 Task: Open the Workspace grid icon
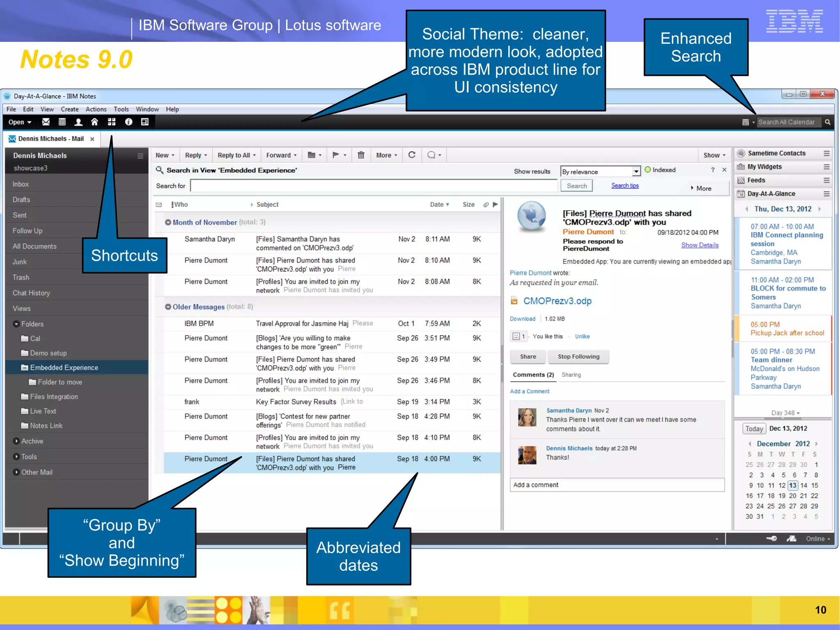pyautogui.click(x=112, y=122)
